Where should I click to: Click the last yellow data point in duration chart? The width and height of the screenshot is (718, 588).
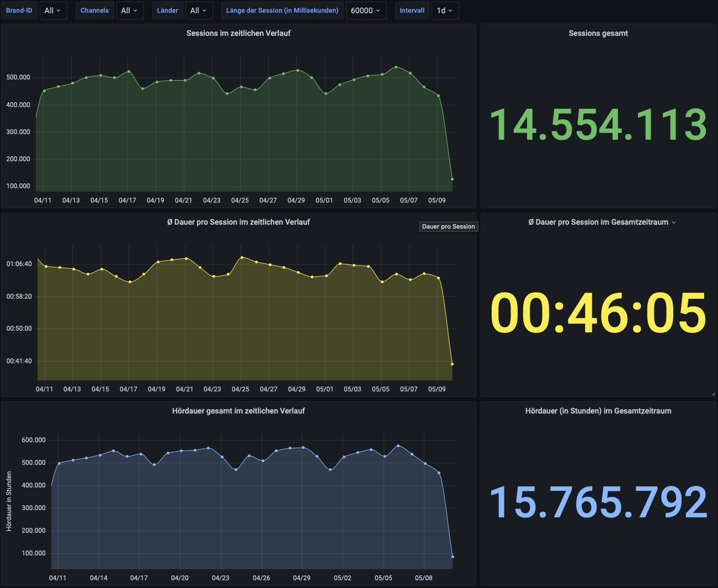pyautogui.click(x=452, y=364)
